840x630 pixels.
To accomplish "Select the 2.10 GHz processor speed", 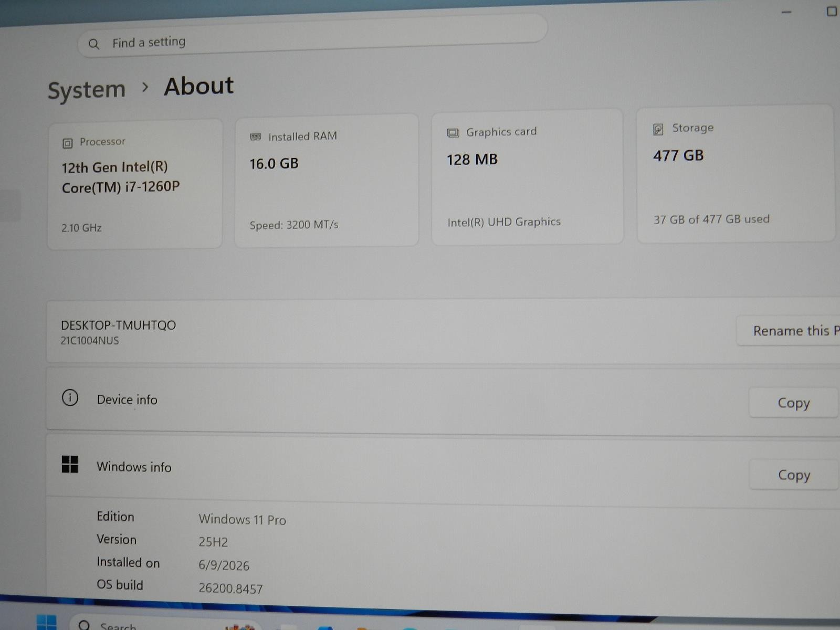I will point(81,228).
